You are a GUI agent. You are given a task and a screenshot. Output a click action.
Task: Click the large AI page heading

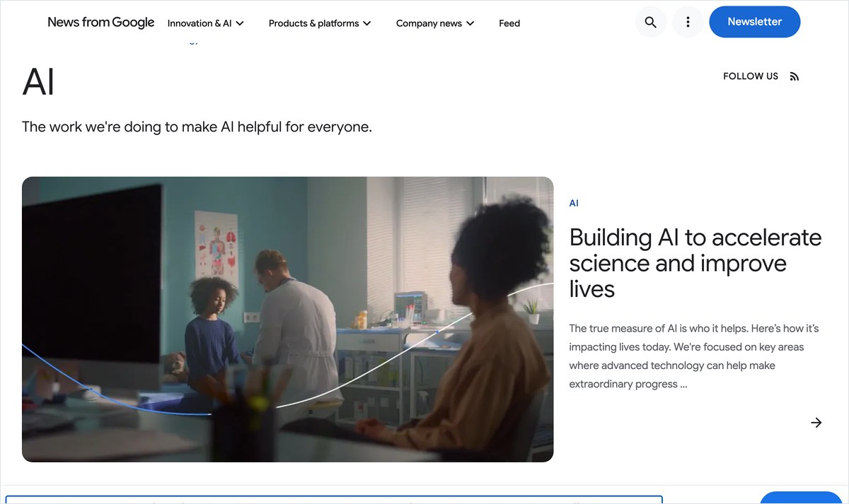coord(38,82)
